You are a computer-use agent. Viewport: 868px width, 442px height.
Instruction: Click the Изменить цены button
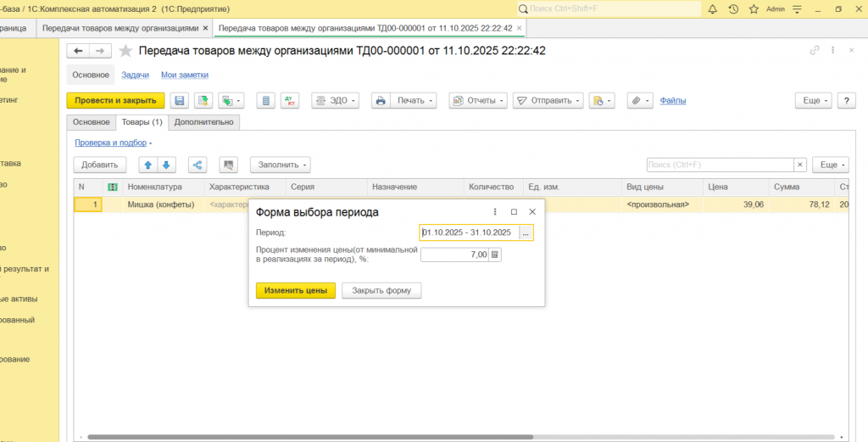(296, 290)
